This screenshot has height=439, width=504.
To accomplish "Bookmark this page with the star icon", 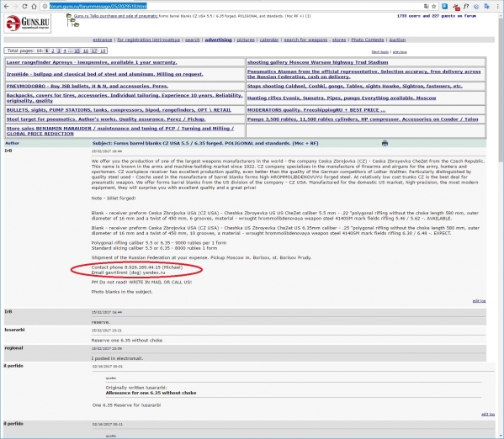I will 434,6.
